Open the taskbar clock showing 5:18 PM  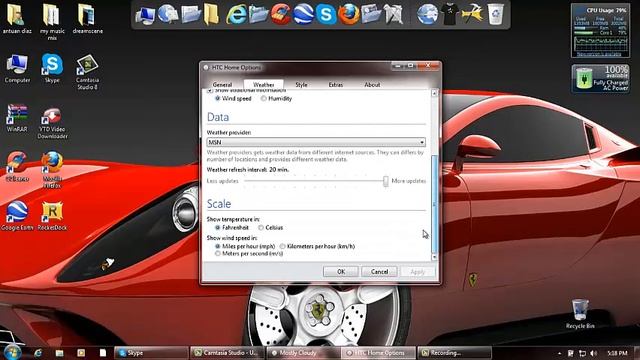618,353
